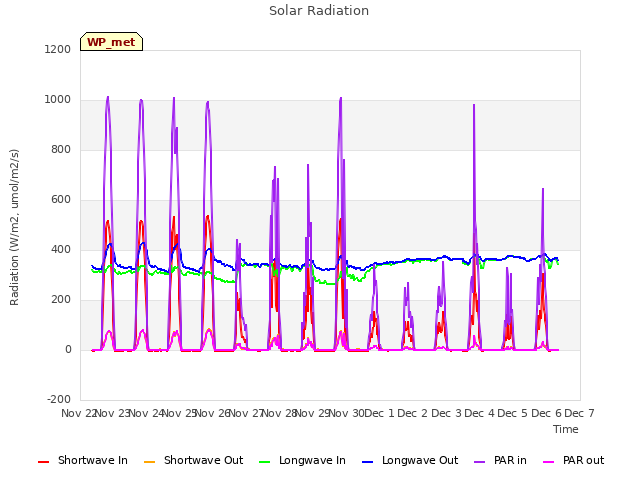Click the WP_met annotation label
Image resolution: width=640 pixels, height=480 pixels.
click(x=111, y=42)
